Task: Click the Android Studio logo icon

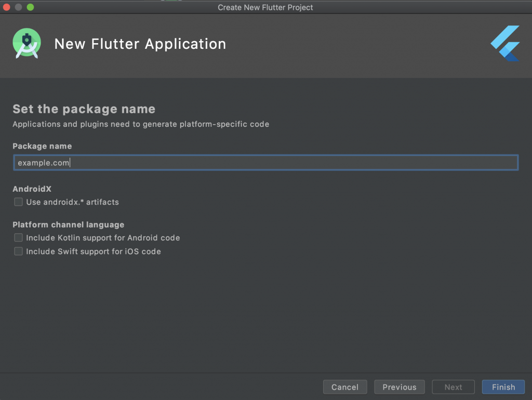Action: click(27, 44)
